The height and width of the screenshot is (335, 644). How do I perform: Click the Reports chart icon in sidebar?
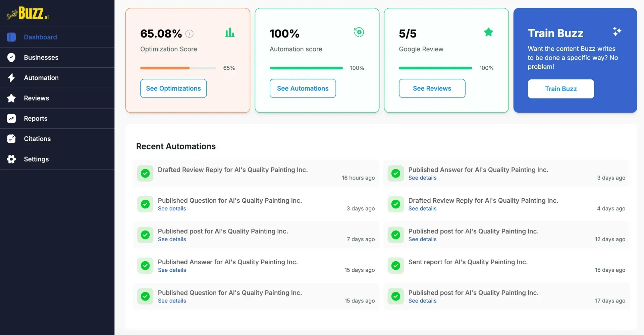(11, 119)
